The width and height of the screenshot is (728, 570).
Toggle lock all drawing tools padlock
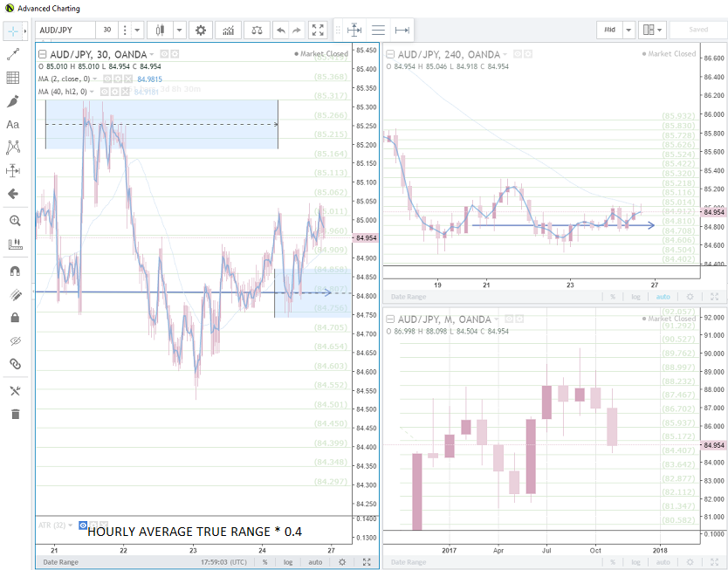(15, 318)
